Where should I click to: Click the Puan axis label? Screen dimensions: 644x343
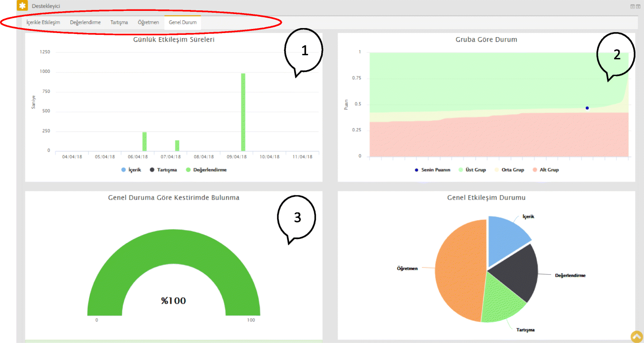[x=346, y=105]
